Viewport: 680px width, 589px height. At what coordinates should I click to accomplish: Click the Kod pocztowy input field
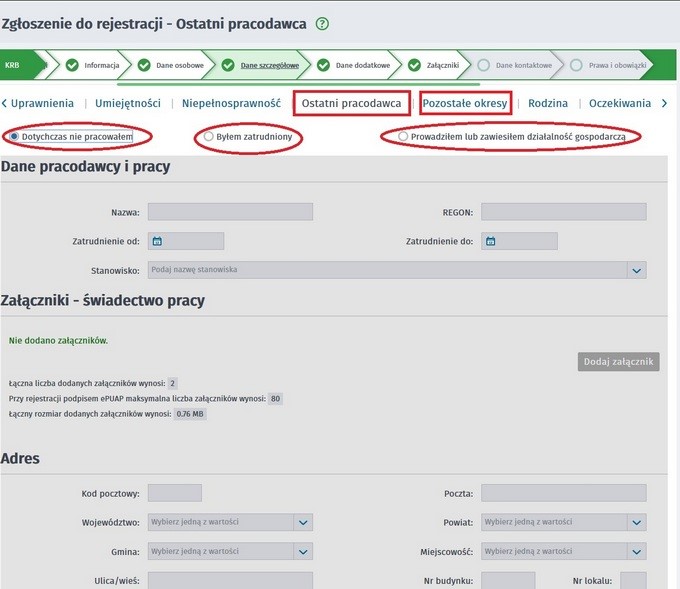pos(175,493)
